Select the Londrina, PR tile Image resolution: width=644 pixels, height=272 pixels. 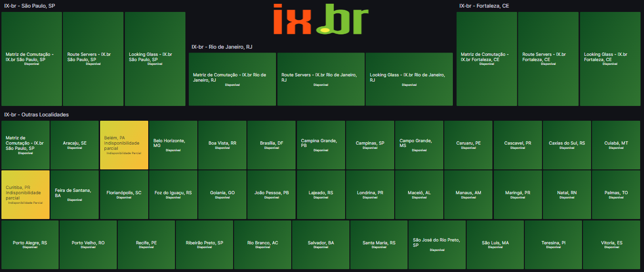(x=370, y=195)
